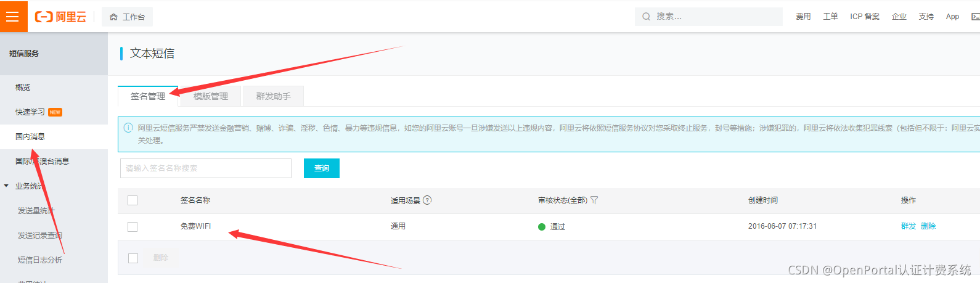
Task: Open the 工作台 workbench home button
Action: [x=127, y=17]
